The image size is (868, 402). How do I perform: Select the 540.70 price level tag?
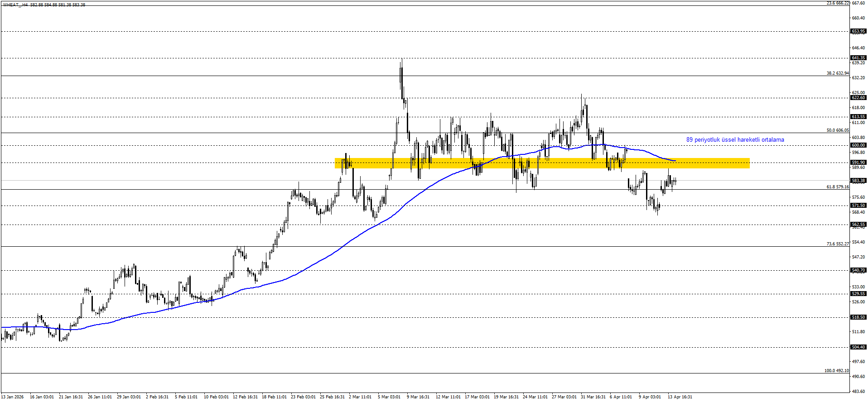click(x=858, y=270)
